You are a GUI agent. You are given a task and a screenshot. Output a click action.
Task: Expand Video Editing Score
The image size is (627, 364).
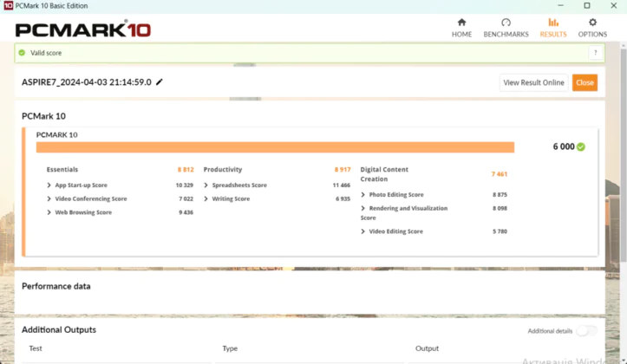363,231
